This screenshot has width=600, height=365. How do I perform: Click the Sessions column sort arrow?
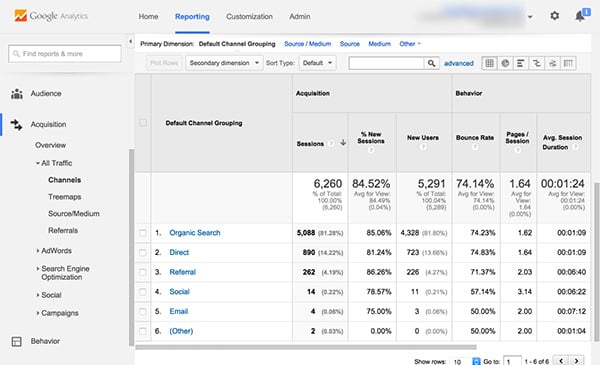coord(343,143)
